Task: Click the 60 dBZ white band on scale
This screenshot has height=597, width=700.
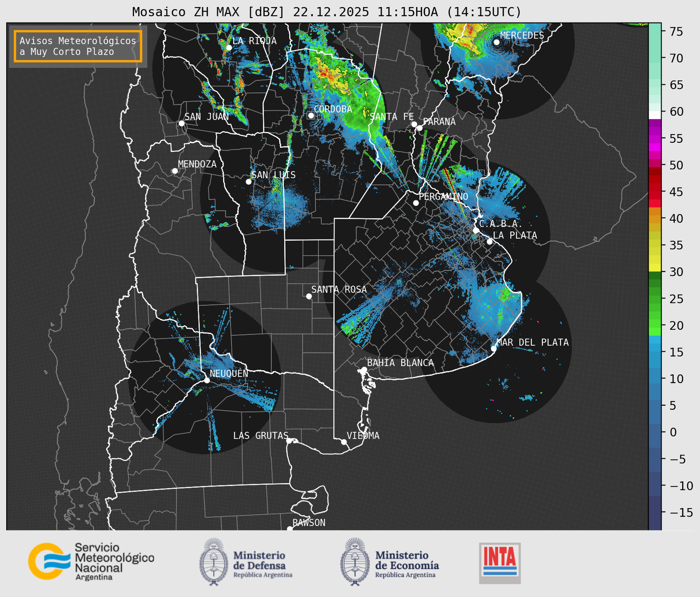Action: (655, 115)
